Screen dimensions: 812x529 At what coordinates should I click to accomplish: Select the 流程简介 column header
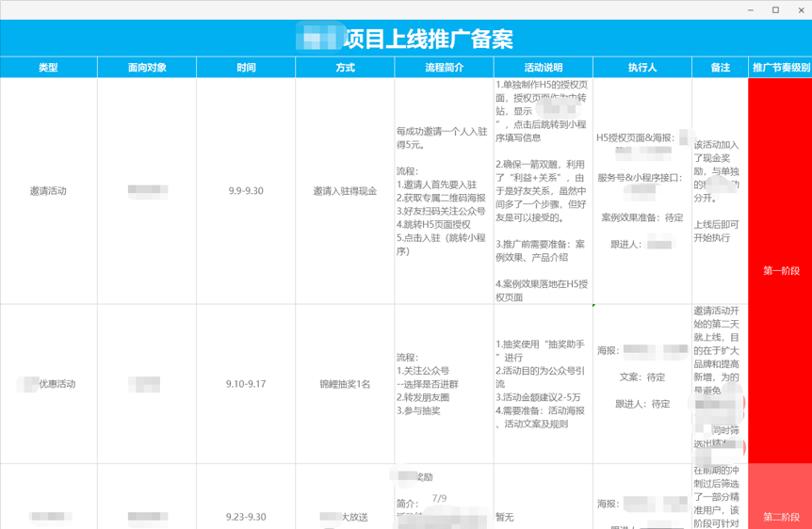click(444, 68)
